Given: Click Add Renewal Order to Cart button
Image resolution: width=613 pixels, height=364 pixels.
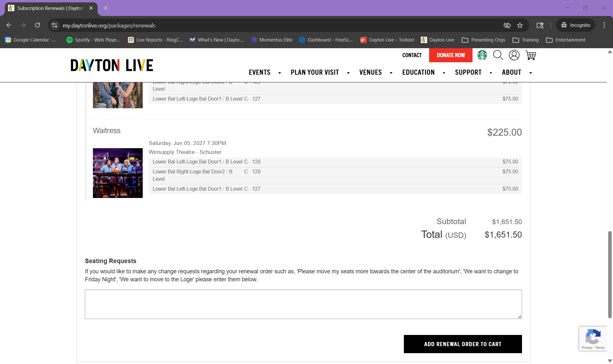Looking at the screenshot, I should 463,344.
